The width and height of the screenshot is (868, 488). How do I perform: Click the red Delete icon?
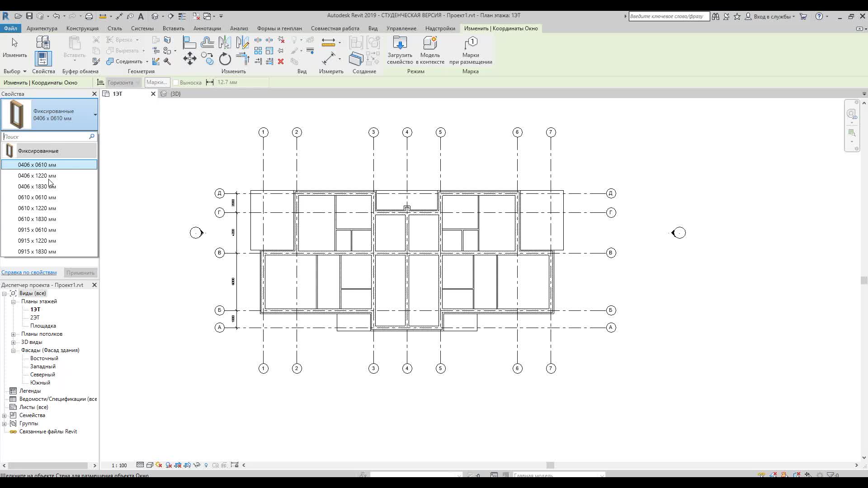tap(281, 61)
